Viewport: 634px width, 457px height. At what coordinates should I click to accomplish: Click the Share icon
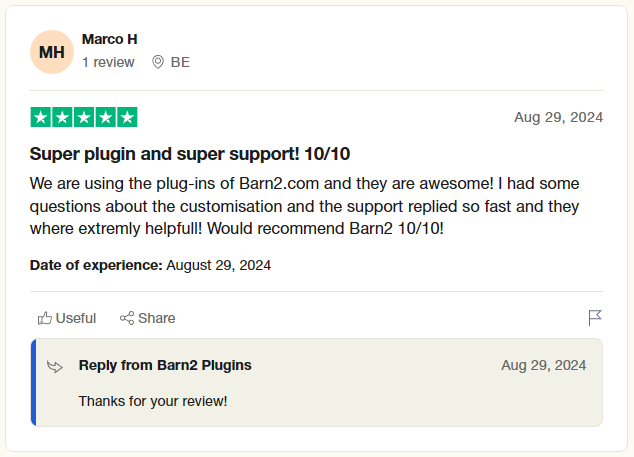[x=127, y=318]
